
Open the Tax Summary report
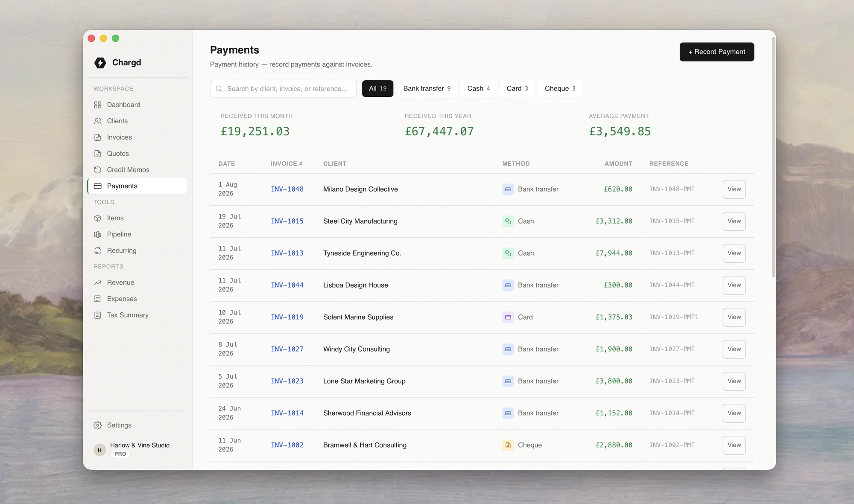tap(137, 315)
